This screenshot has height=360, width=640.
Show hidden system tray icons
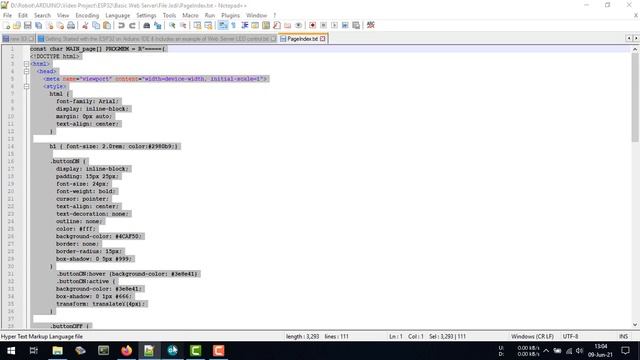tap(546, 351)
